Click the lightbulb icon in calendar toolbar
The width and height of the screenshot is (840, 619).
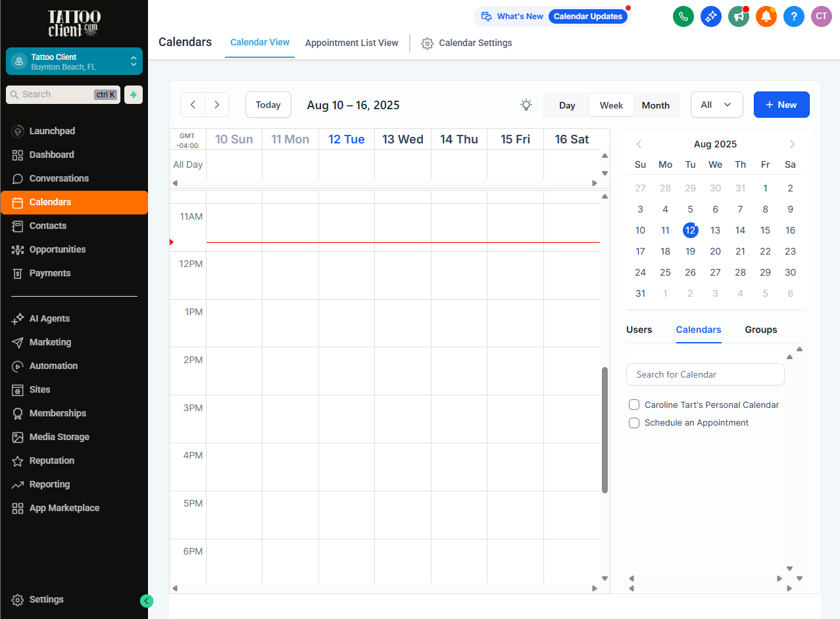pos(526,105)
